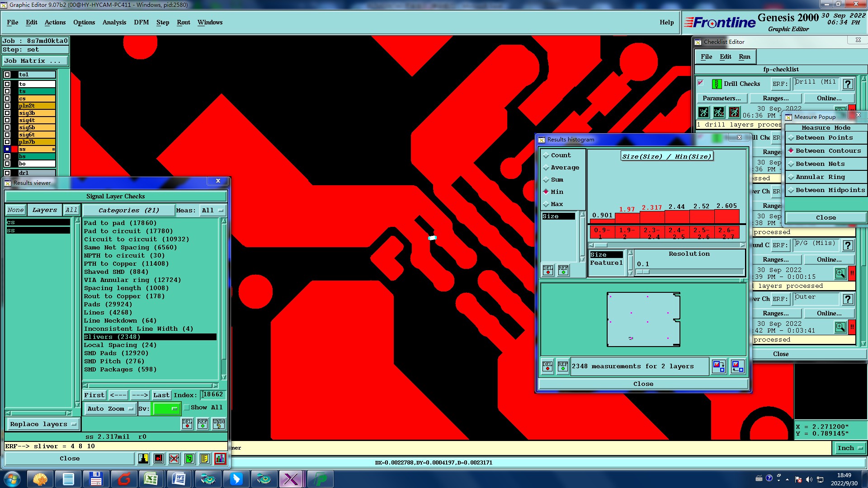868x488 pixels.
Task: Click the yellow notes report icon
Action: pyautogui.click(x=205, y=459)
